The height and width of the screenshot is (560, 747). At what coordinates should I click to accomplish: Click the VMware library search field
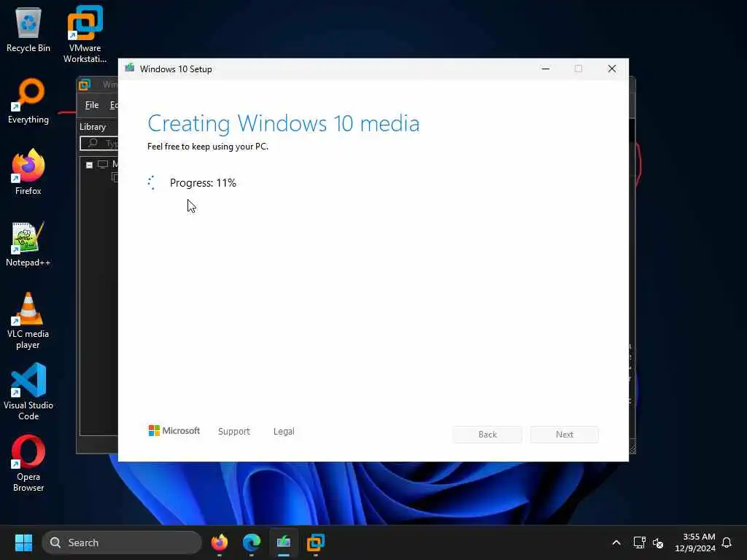99,144
